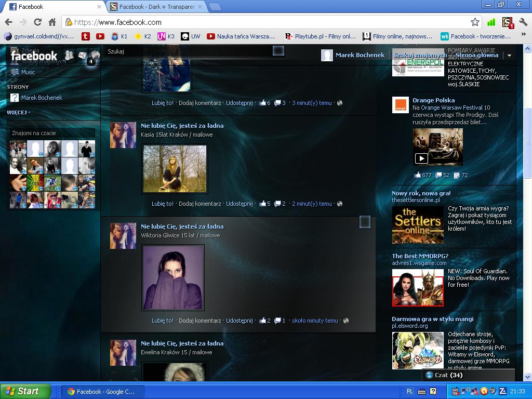Click the PL language indicator in the taskbar

(x=410, y=392)
